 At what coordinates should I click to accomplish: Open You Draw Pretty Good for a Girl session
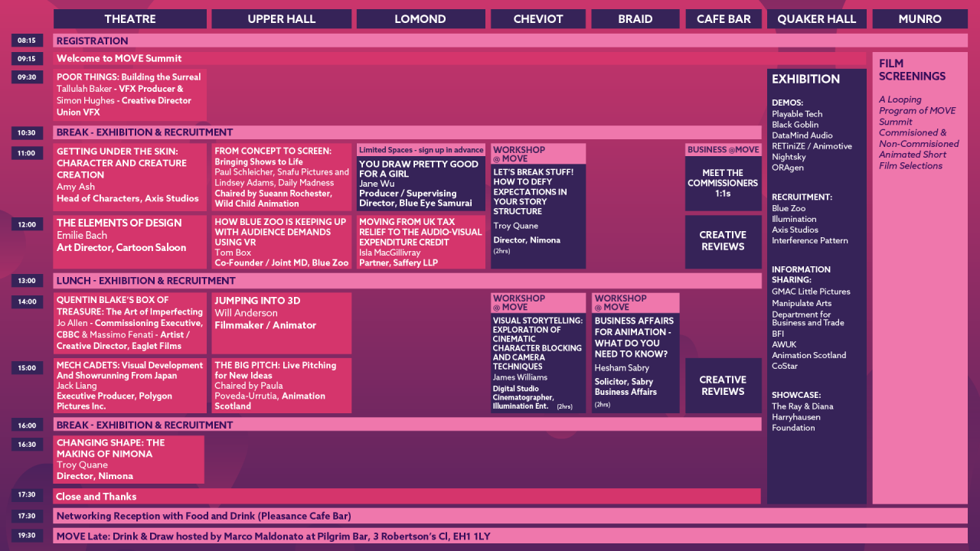[421, 184]
